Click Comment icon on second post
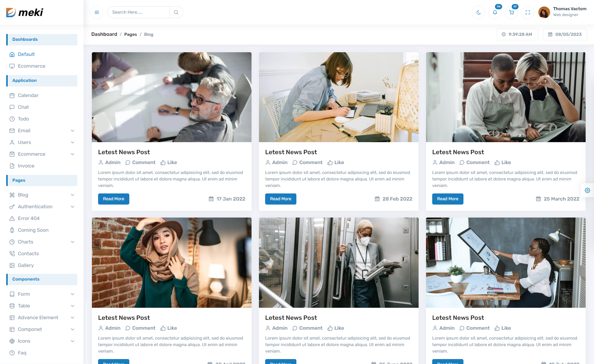 [x=295, y=163]
